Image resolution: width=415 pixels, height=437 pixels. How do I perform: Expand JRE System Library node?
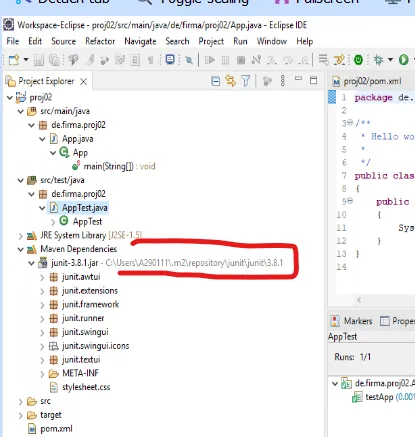click(21, 236)
